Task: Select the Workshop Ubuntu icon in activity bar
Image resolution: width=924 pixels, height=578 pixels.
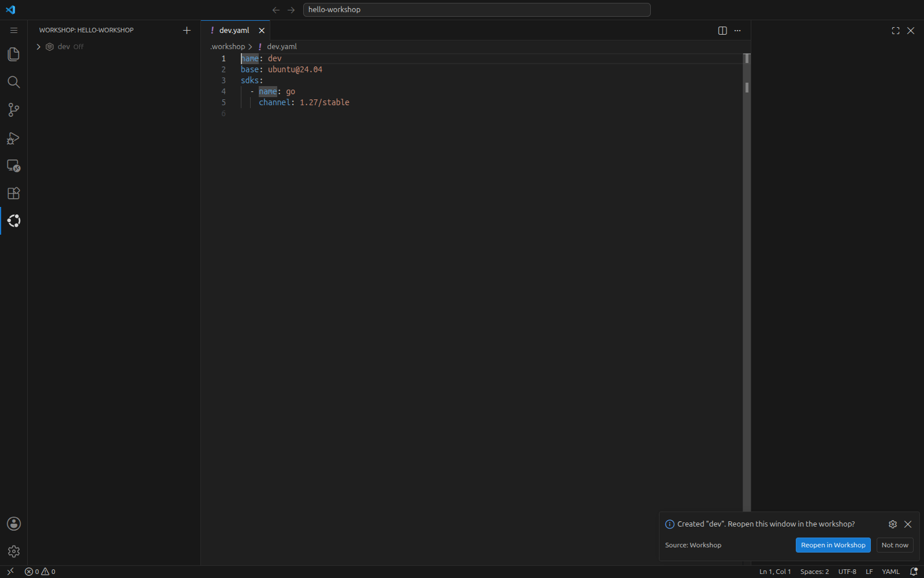Action: [13, 221]
